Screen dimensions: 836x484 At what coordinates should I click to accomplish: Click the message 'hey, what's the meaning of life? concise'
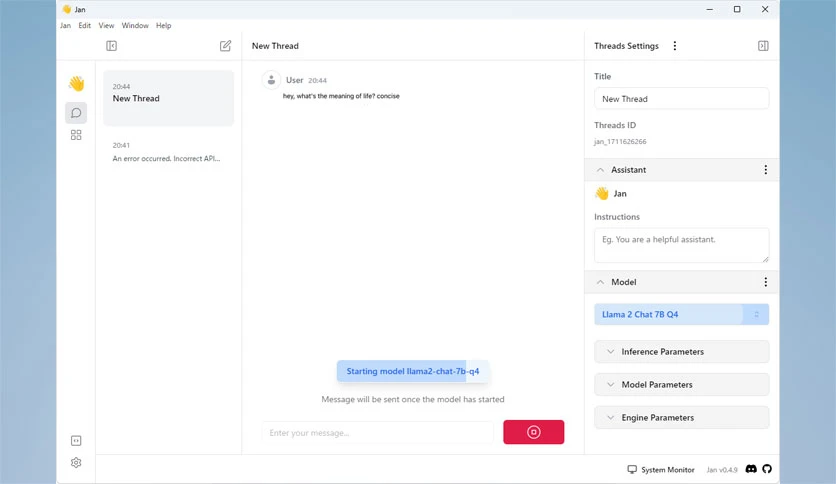tap(341, 96)
